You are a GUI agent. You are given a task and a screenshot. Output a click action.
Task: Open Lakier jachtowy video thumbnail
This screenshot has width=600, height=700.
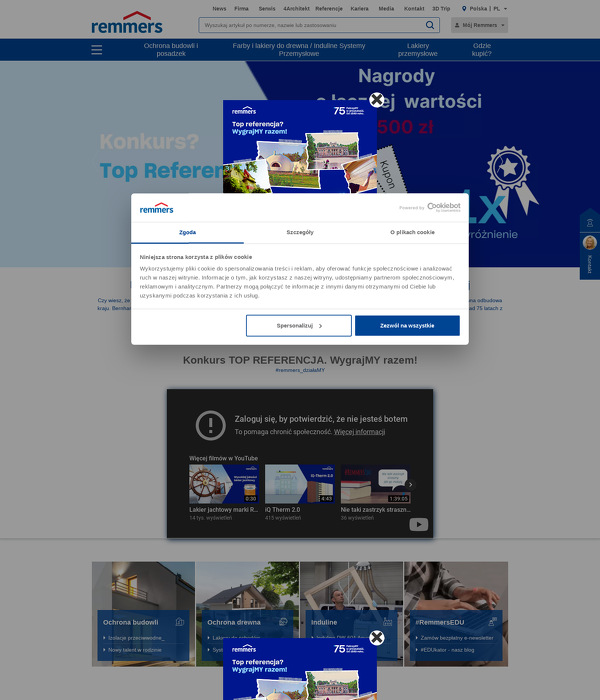coord(224,484)
